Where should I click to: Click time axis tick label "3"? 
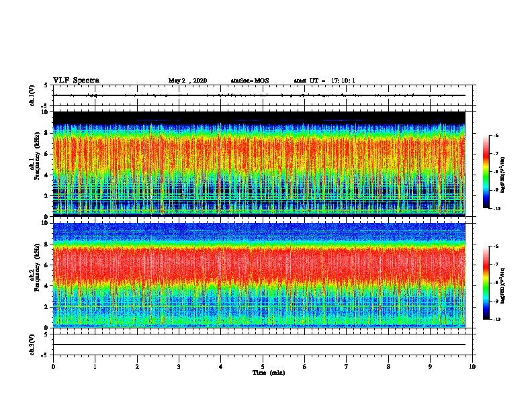point(179,367)
